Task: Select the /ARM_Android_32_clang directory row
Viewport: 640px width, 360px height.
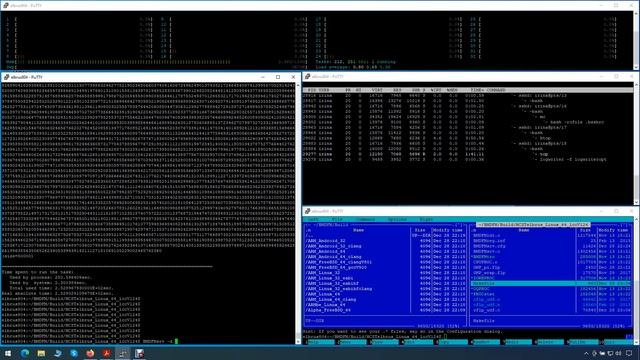Action: 385,246
